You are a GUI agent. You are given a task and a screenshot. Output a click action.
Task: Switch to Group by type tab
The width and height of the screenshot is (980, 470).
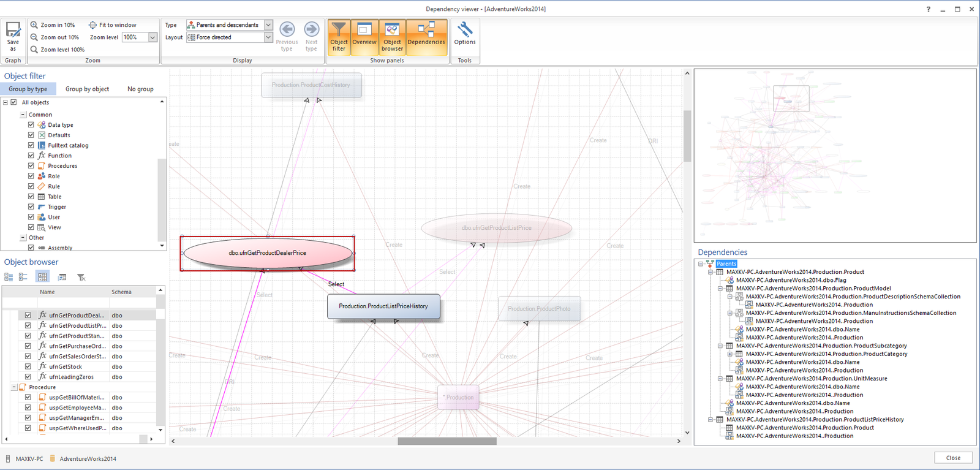tap(28, 89)
